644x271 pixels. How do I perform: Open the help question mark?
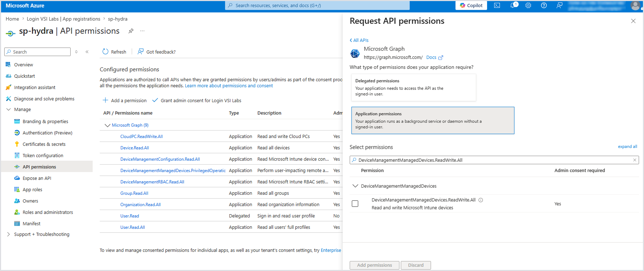click(x=544, y=5)
